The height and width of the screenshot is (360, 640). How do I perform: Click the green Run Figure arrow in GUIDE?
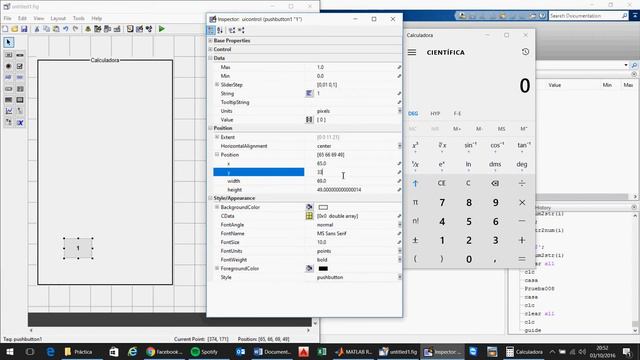(x=162, y=29)
